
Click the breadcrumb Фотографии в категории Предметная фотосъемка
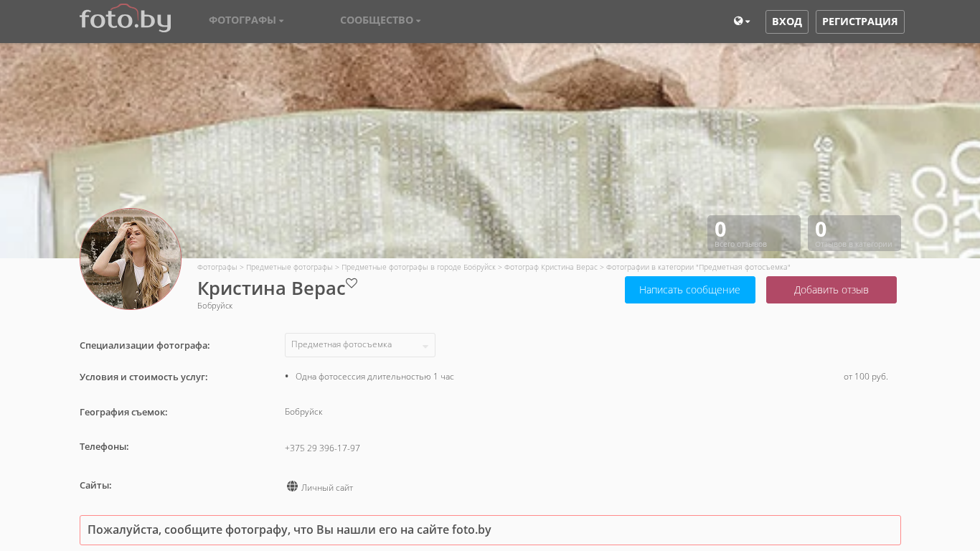click(x=698, y=267)
